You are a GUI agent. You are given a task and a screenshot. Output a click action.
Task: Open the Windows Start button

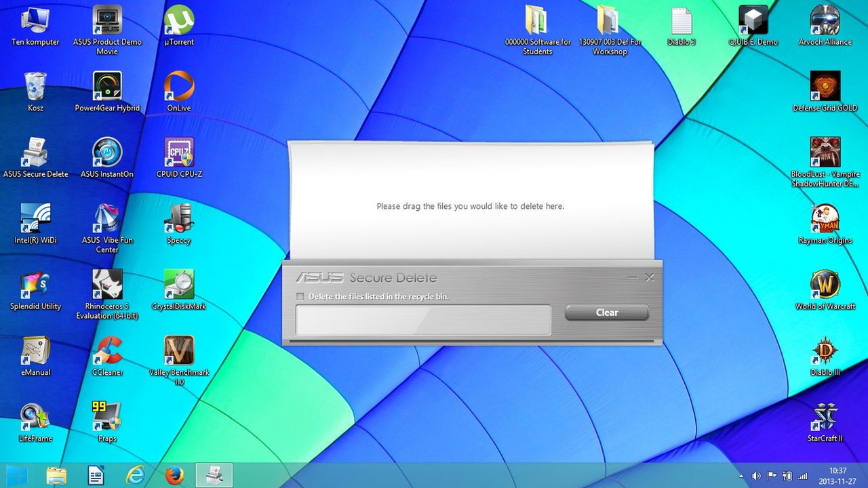click(x=17, y=475)
